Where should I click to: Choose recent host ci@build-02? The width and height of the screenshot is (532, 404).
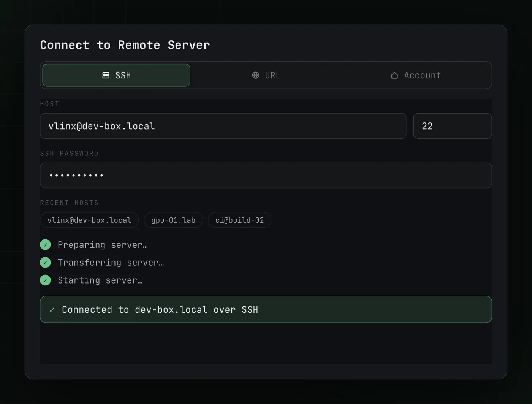pos(239,220)
